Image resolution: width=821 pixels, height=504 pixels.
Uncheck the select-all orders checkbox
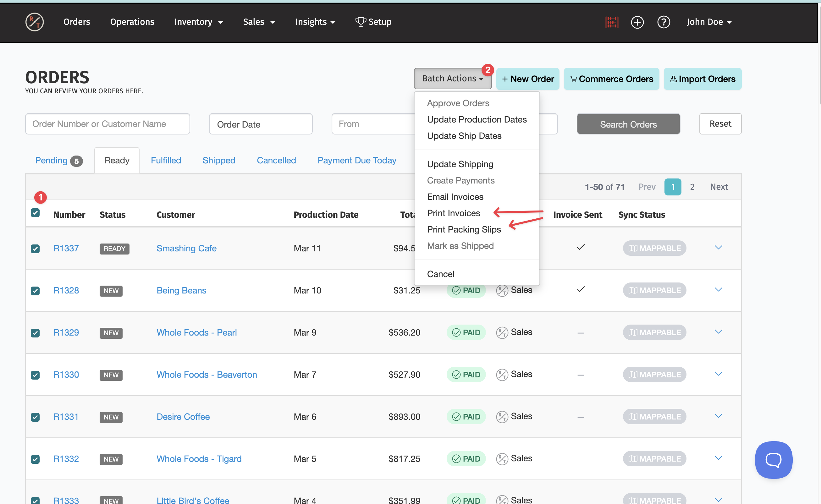pyautogui.click(x=35, y=213)
